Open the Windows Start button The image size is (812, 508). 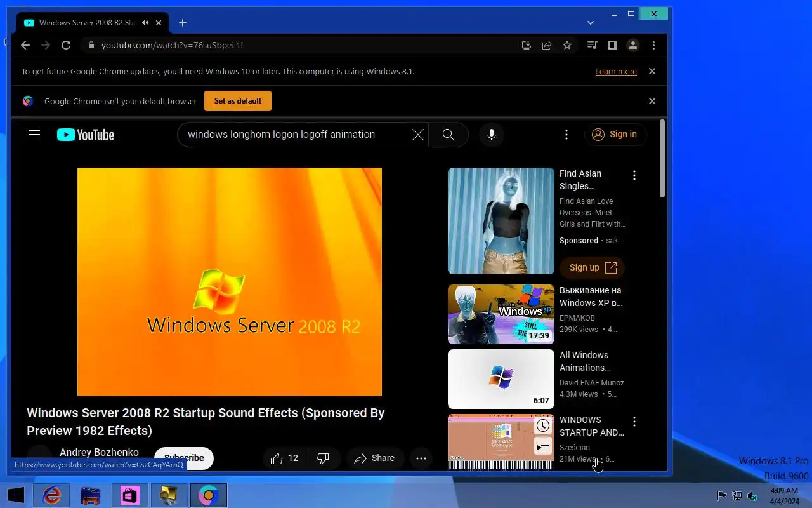click(16, 495)
